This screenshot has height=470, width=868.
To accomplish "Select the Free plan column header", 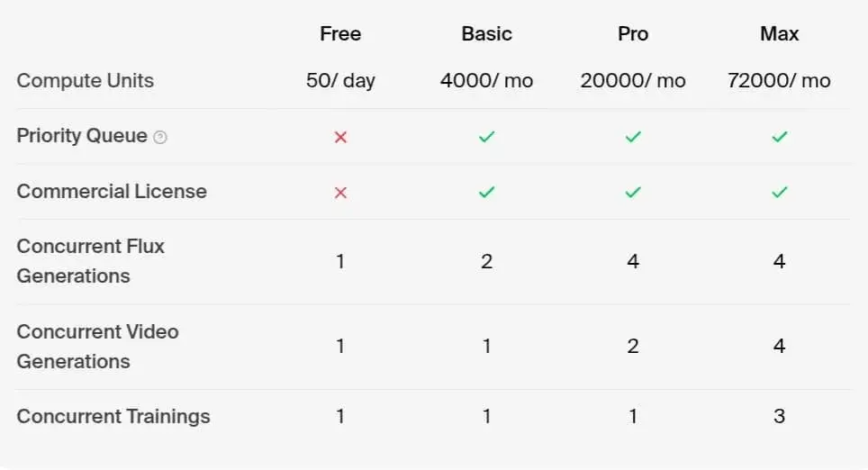I will 340,34.
